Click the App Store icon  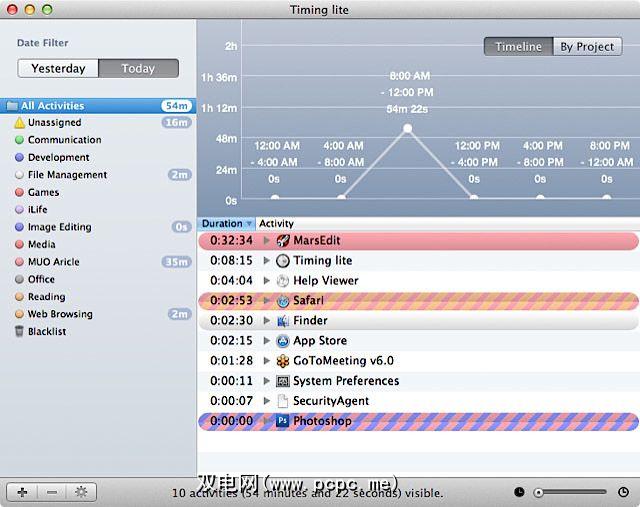282,341
